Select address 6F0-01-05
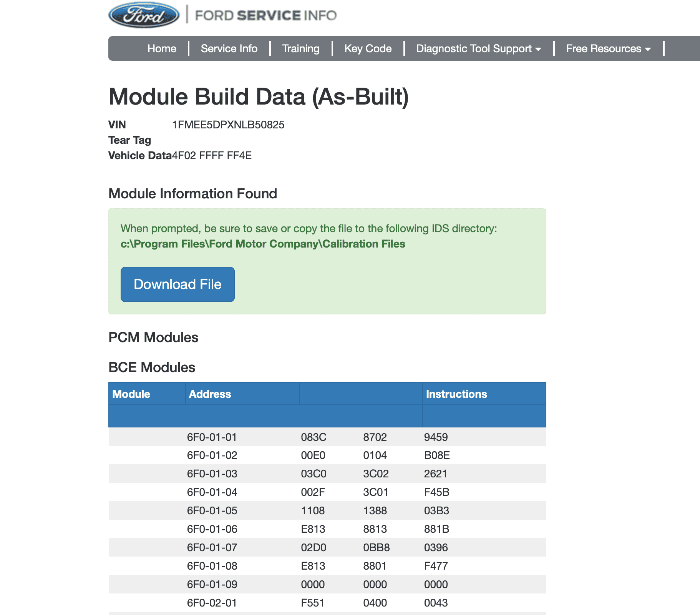This screenshot has height=615, width=700. coord(212,511)
